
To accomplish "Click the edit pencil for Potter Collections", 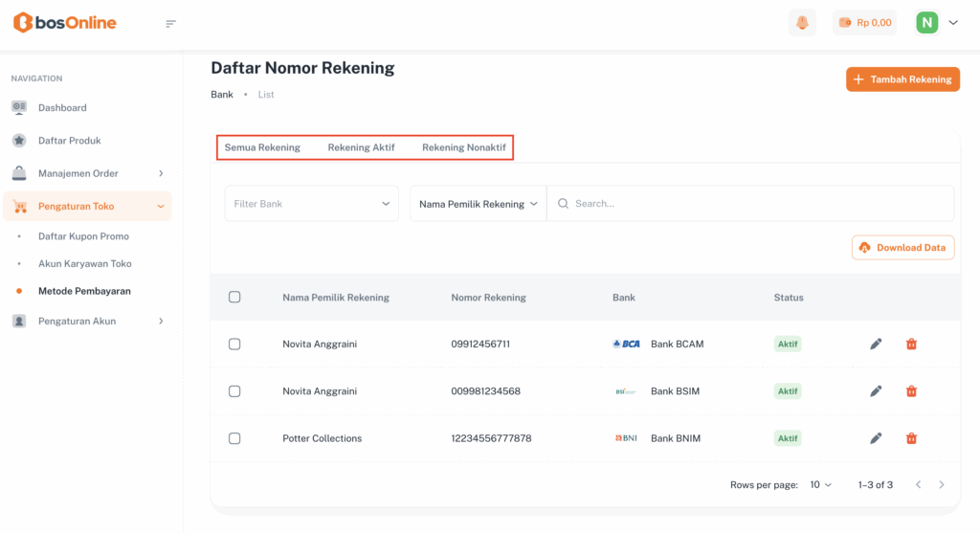I will (x=876, y=438).
